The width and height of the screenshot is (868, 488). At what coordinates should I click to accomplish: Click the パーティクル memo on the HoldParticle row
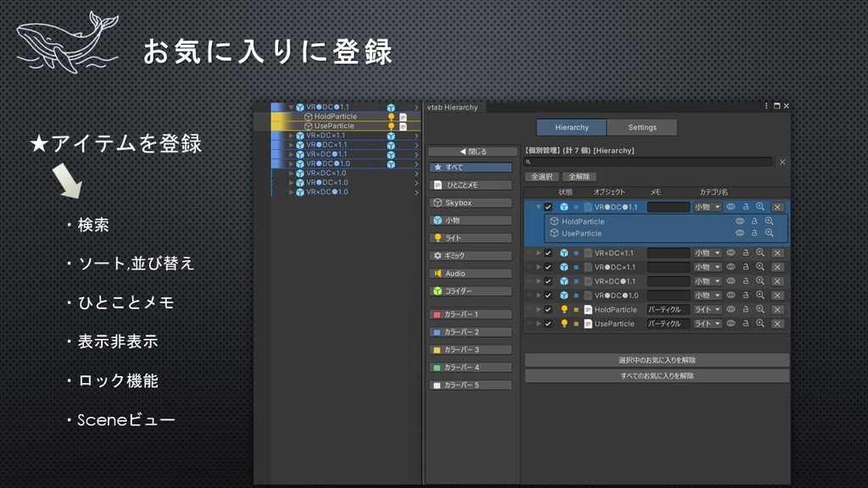tap(668, 310)
